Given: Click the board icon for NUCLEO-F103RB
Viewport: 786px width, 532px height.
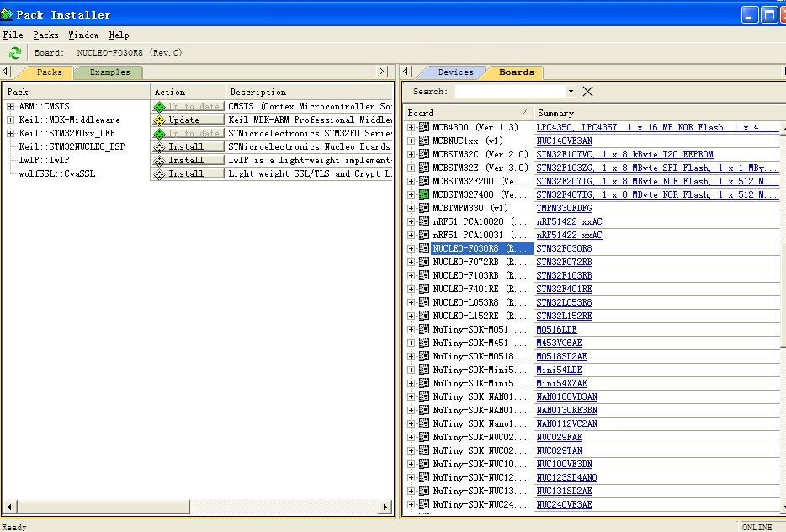Looking at the screenshot, I should point(424,276).
